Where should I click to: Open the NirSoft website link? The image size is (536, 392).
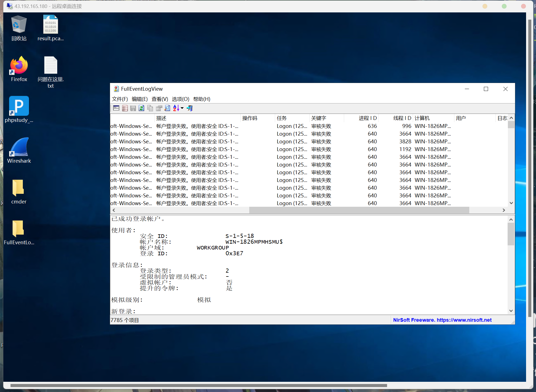point(442,320)
